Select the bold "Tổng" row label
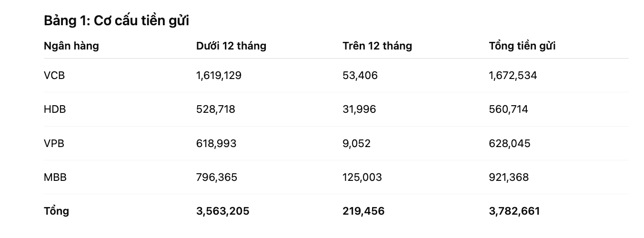The width and height of the screenshot is (644, 238). coord(56,211)
